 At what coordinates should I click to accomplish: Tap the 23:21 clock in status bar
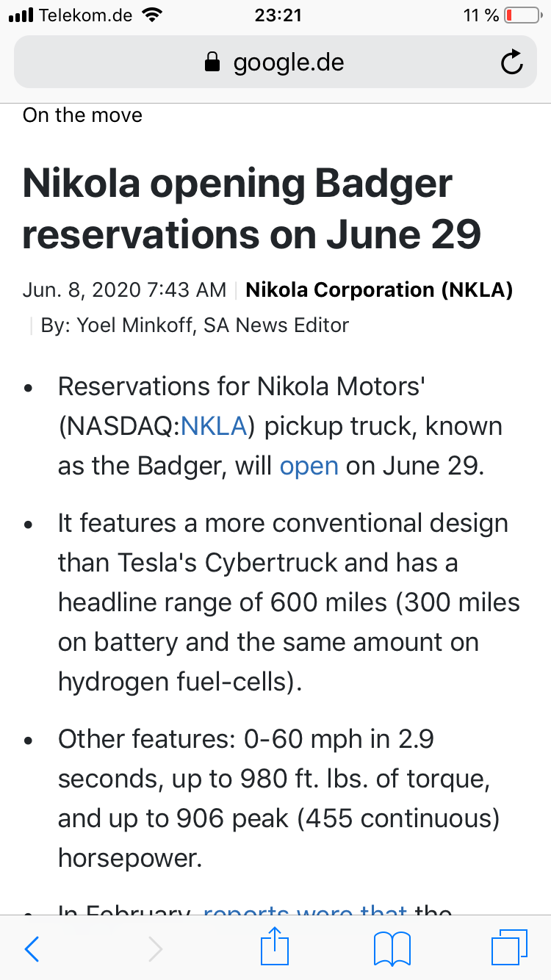click(278, 15)
